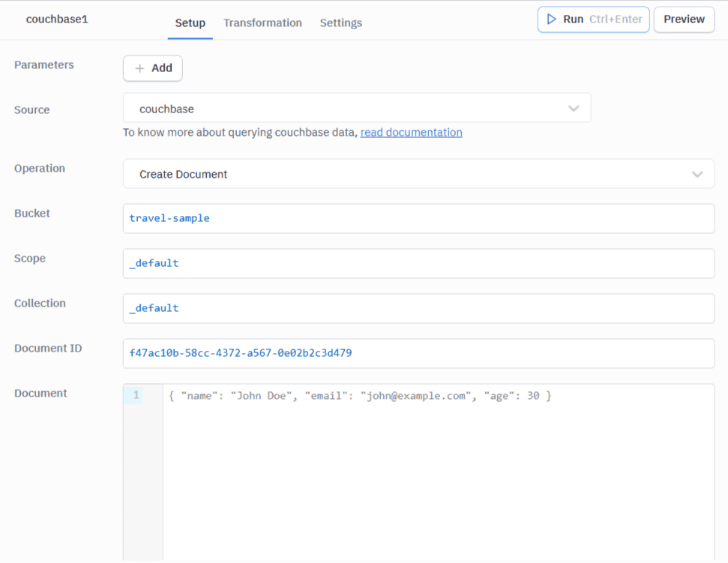The image size is (728, 563).
Task: Click the Document ID label text
Action: (x=48, y=349)
